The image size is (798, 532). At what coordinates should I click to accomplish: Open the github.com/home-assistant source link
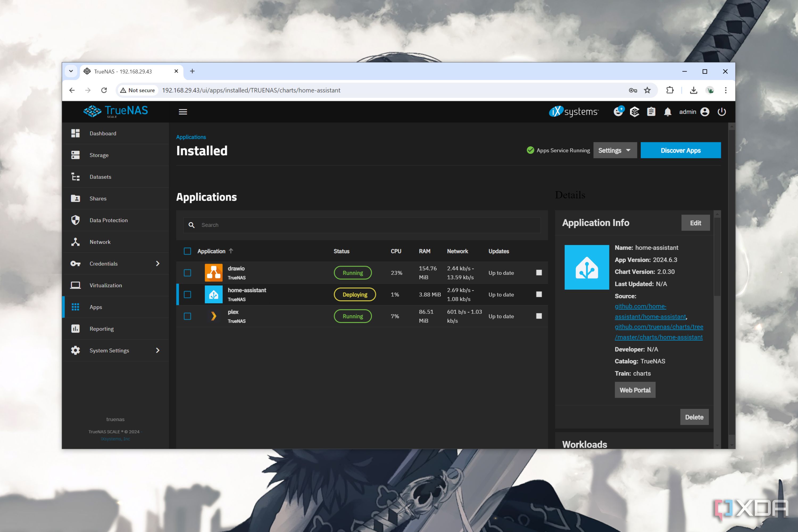tap(650, 311)
